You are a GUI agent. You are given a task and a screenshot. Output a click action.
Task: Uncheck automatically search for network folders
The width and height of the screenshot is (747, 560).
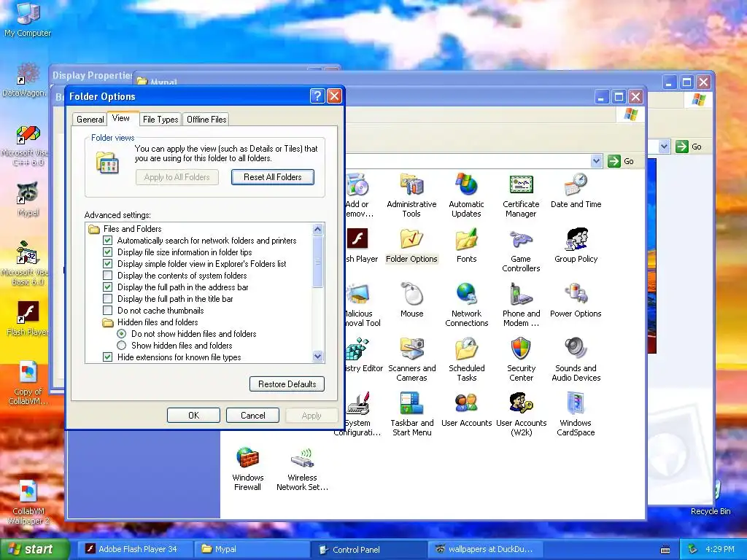[108, 241]
